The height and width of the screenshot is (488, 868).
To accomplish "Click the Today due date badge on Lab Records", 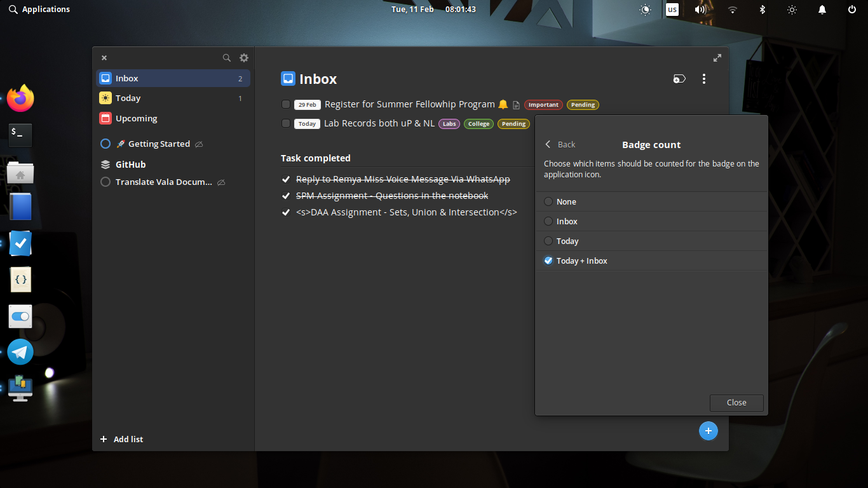I will (x=307, y=124).
